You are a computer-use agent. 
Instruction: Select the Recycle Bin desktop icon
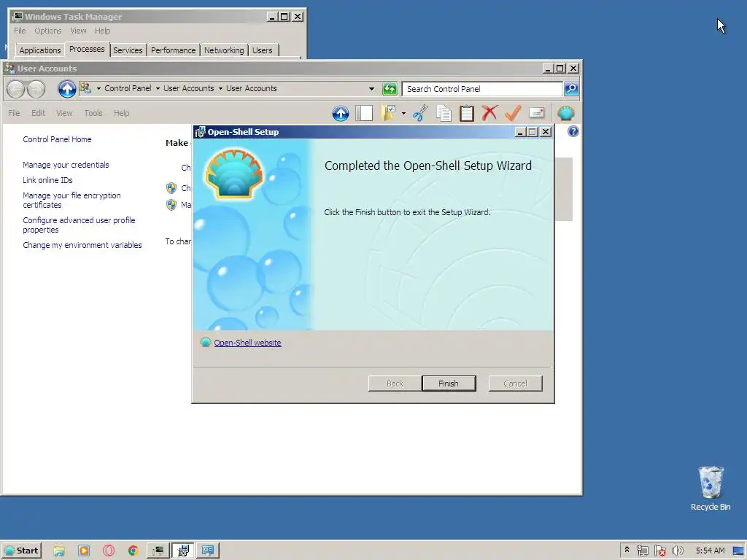711,489
